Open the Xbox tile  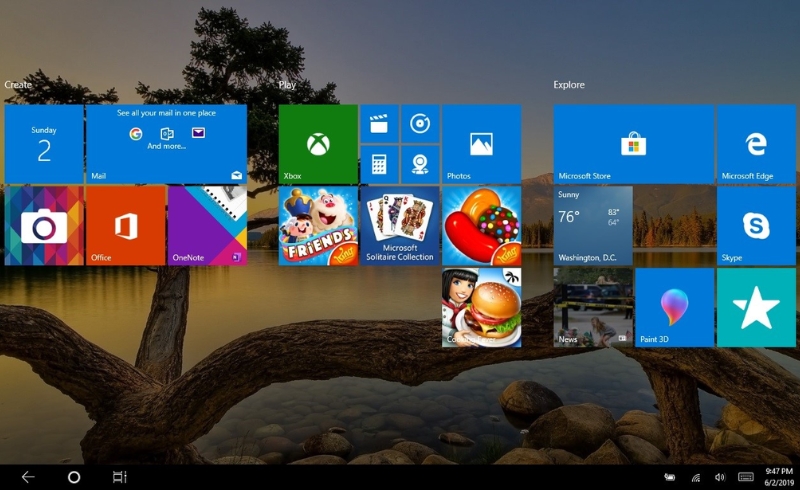click(318, 144)
